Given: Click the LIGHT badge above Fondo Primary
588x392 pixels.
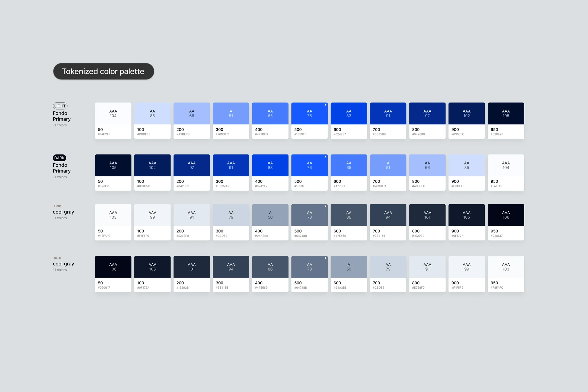Looking at the screenshot, I should [60, 106].
